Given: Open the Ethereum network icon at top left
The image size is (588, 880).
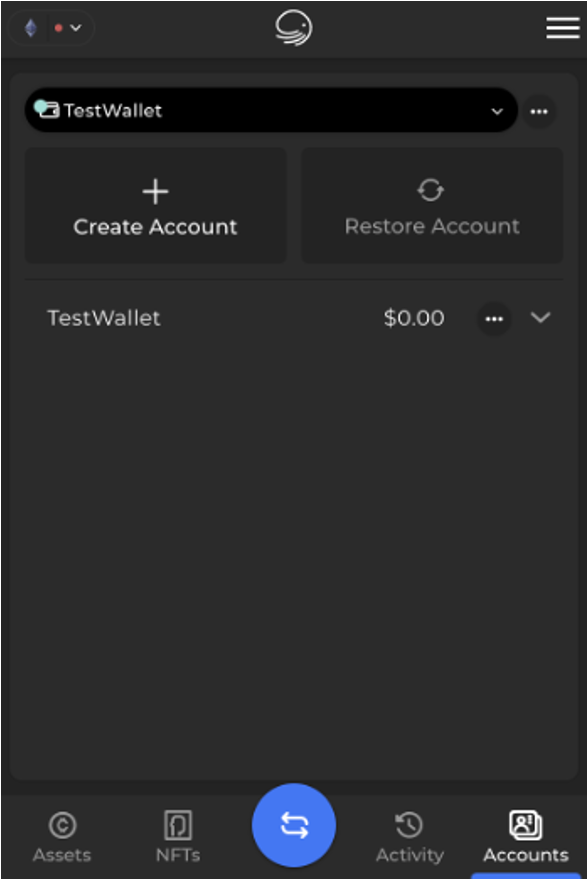Looking at the screenshot, I should tap(29, 28).
